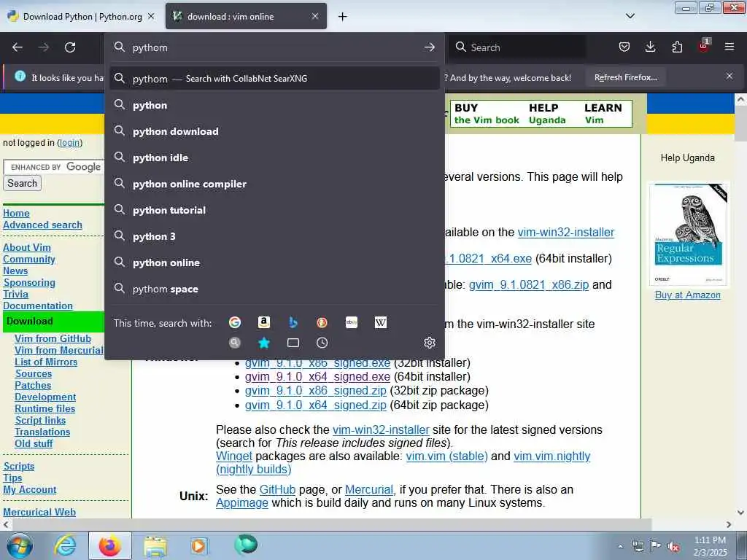The height and width of the screenshot is (560, 747).
Task: Open the login link
Action: [x=69, y=142]
